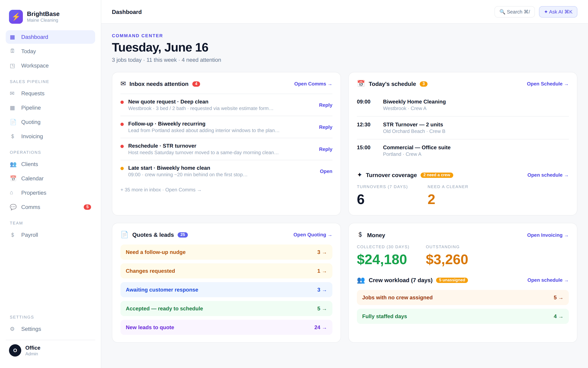Select Pipeline in Sales Pipeline section
This screenshot has width=588, height=368.
[50, 108]
